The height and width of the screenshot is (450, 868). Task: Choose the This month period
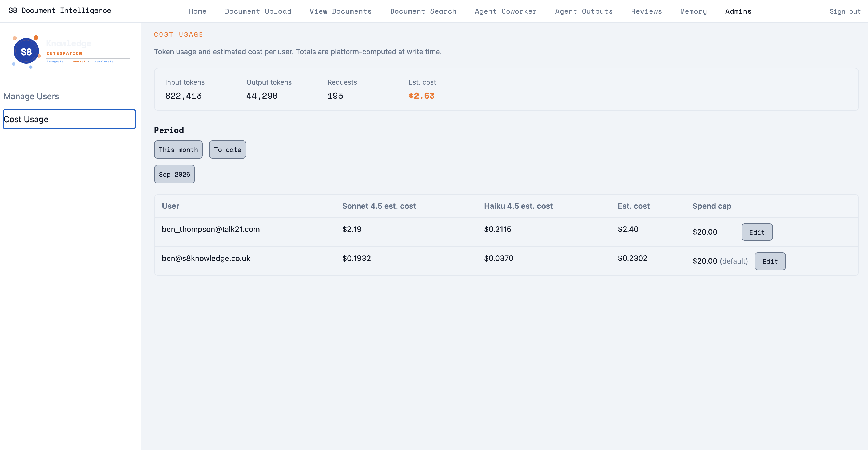tap(178, 150)
